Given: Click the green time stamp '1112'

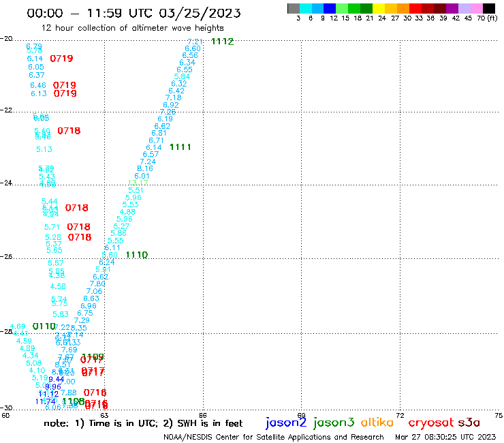Looking at the screenshot, I should click(x=223, y=42).
